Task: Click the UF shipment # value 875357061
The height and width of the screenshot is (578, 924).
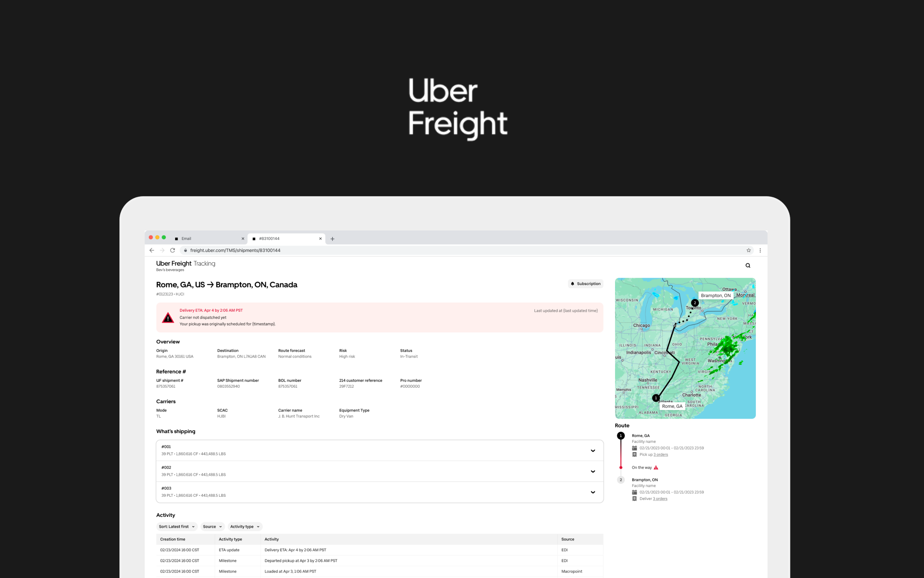Action: (166, 387)
